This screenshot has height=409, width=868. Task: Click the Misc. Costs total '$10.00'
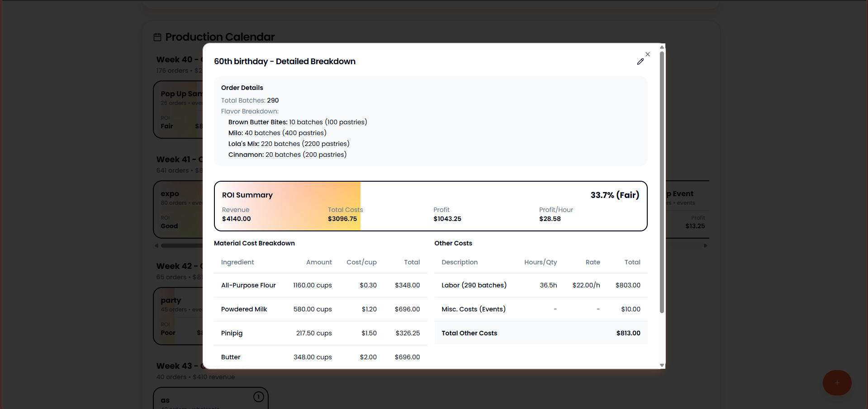click(x=631, y=309)
